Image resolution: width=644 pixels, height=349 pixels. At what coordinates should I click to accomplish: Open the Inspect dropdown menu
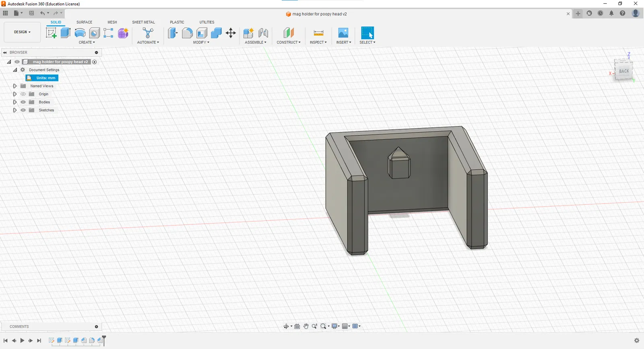[318, 42]
